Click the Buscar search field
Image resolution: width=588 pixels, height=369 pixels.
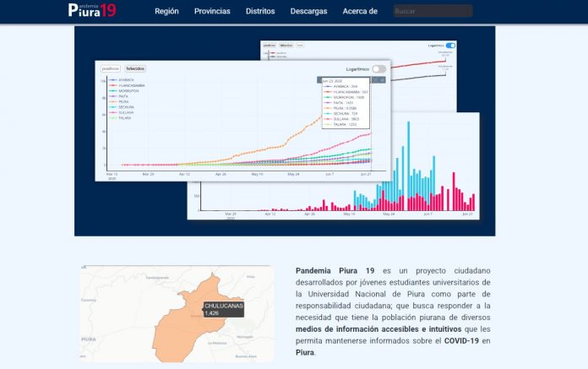coord(433,12)
